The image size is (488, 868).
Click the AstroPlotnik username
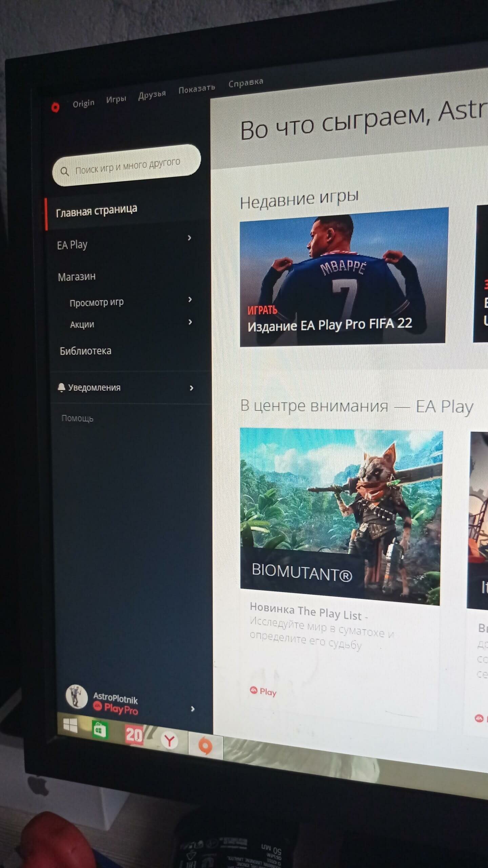click(116, 698)
